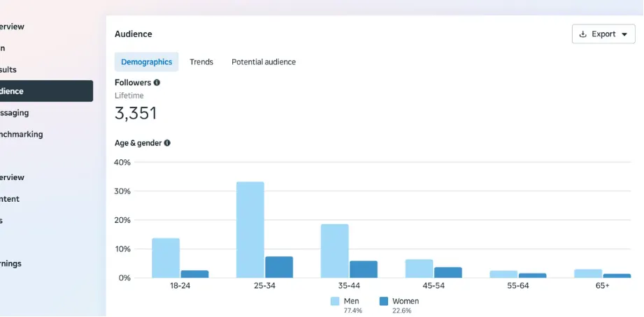Click the Men bar for 35-44
Image resolution: width=644 pixels, height=317 pixels.
(335, 251)
